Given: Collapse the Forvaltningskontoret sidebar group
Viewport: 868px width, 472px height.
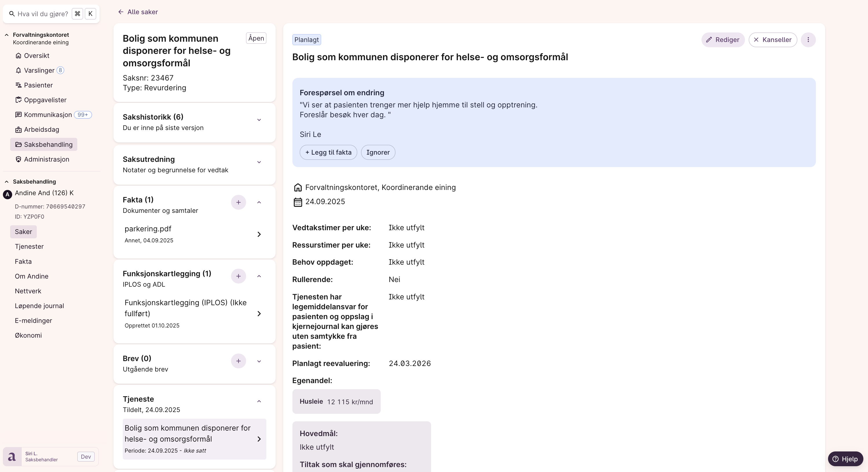Looking at the screenshot, I should [x=7, y=35].
